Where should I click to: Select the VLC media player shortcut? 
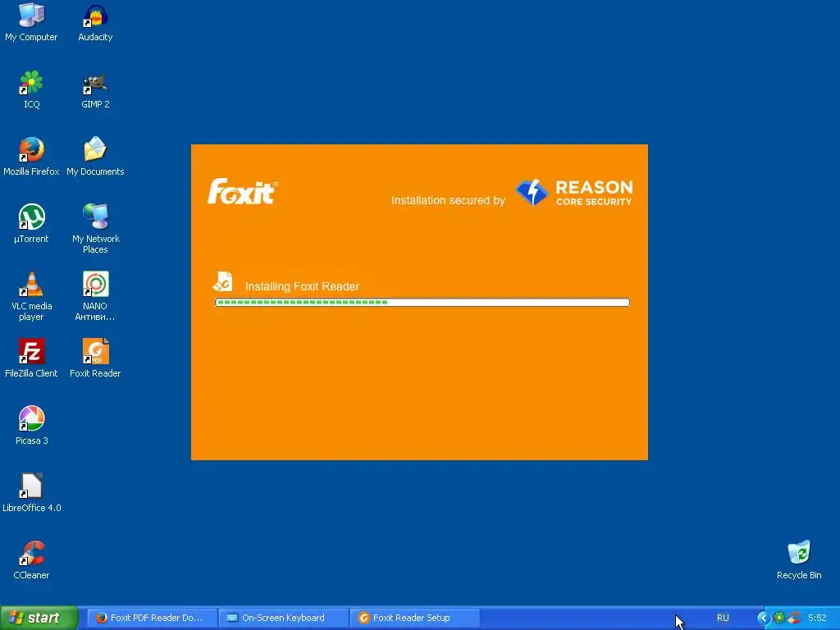(x=31, y=295)
